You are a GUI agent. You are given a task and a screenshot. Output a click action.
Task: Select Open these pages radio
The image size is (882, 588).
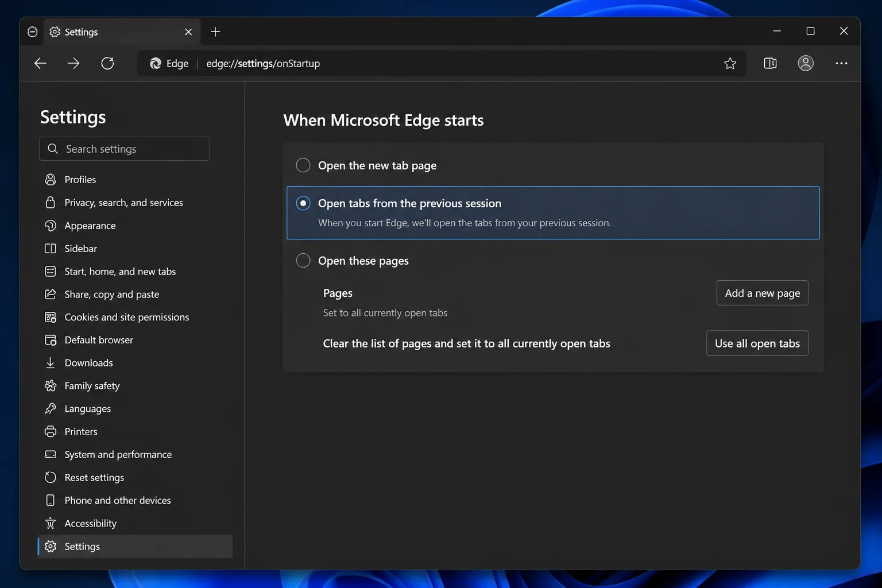[x=303, y=261]
